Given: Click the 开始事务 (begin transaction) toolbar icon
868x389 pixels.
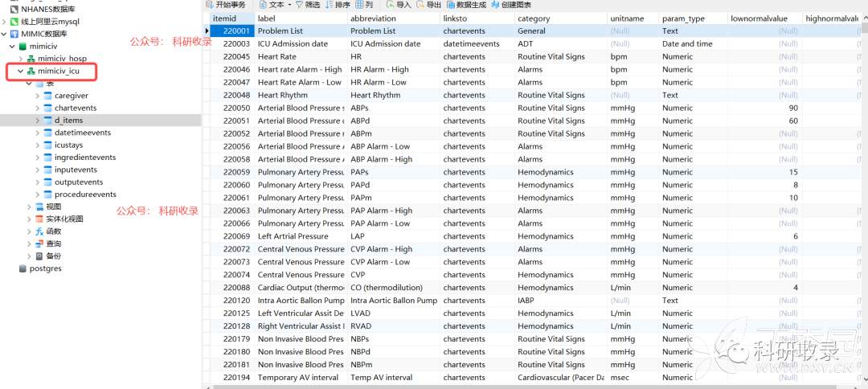Looking at the screenshot, I should [209, 5].
